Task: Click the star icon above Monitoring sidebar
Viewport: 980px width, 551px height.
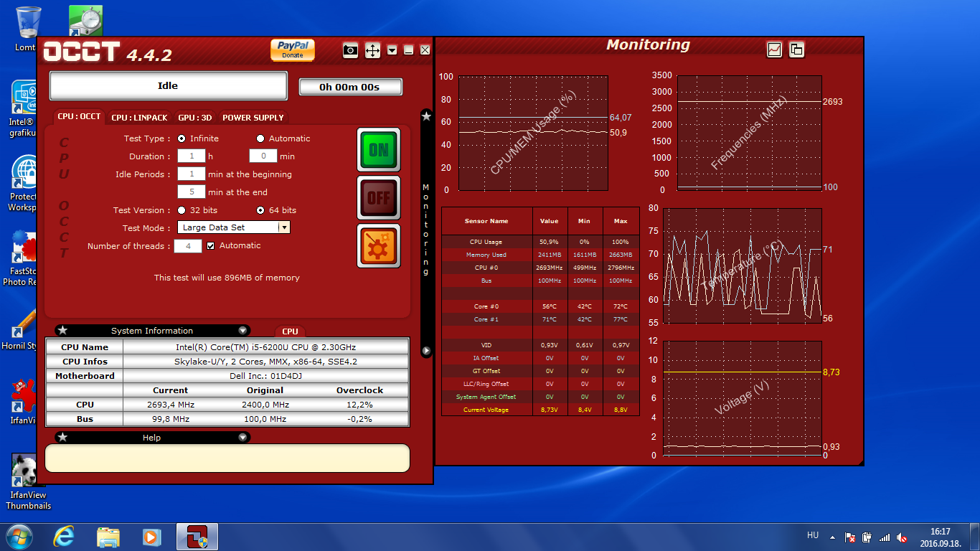Action: point(426,115)
